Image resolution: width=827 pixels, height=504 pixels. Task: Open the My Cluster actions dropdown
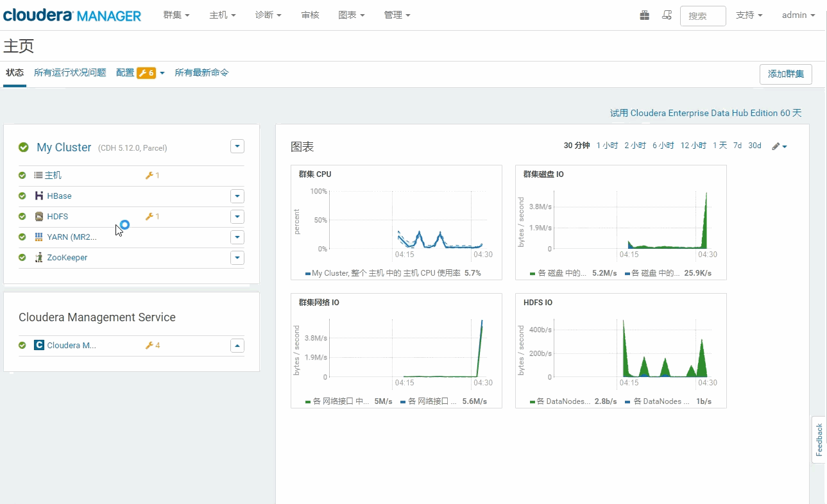(x=237, y=147)
